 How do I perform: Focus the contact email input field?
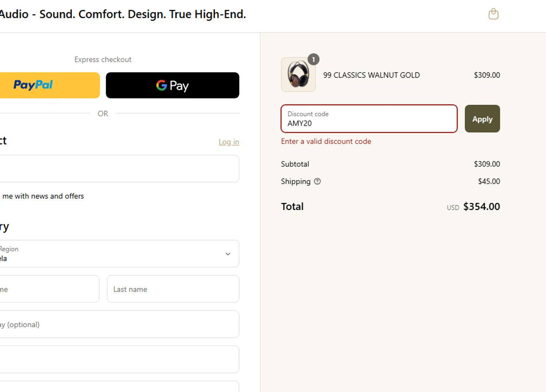[x=119, y=169]
